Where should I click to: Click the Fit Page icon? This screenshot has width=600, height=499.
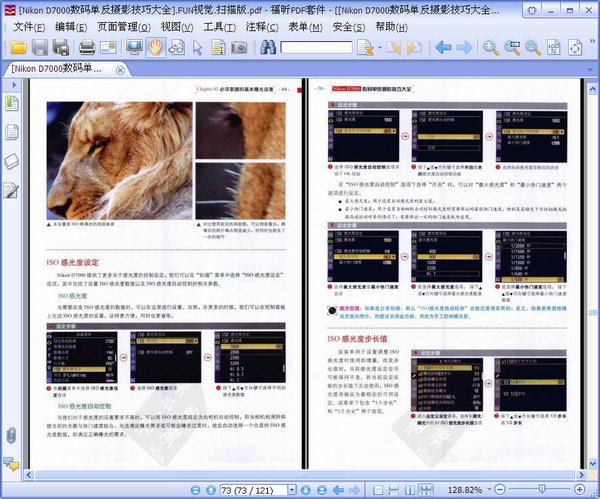575,48
